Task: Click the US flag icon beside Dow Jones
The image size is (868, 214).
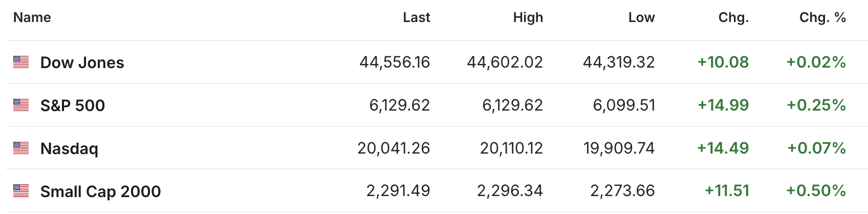Action: coord(21,62)
